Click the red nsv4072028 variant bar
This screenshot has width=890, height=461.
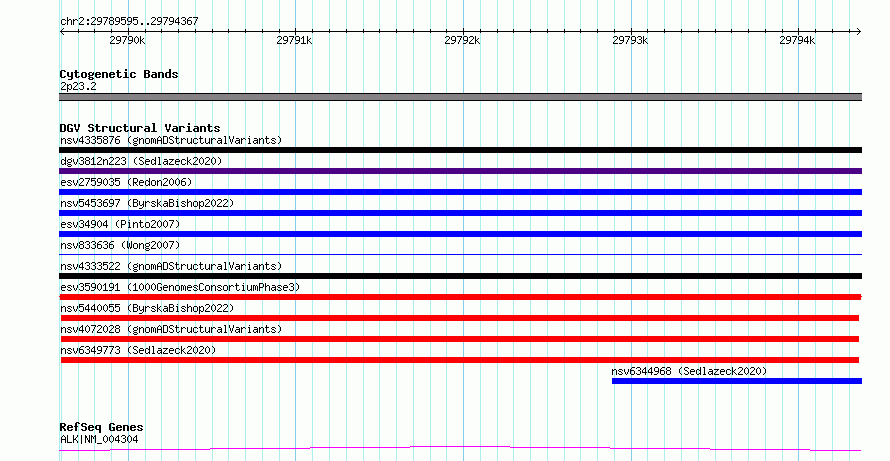tap(460, 339)
